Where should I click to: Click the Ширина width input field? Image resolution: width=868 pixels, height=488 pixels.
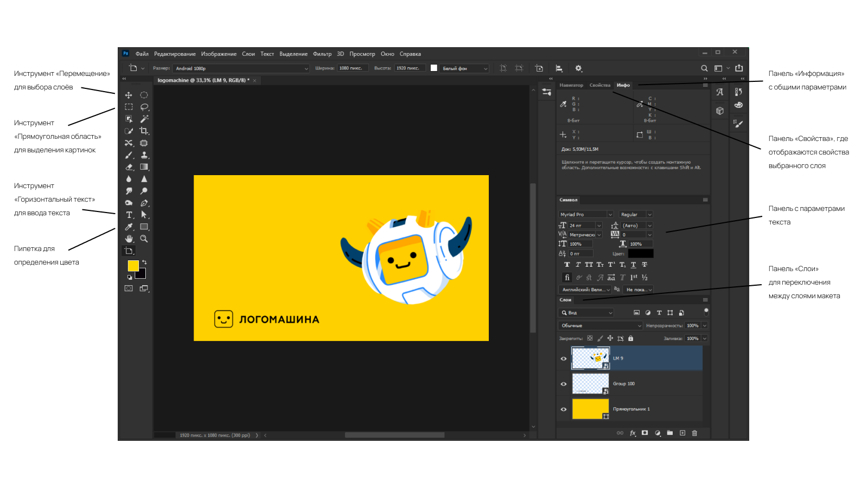(x=353, y=68)
